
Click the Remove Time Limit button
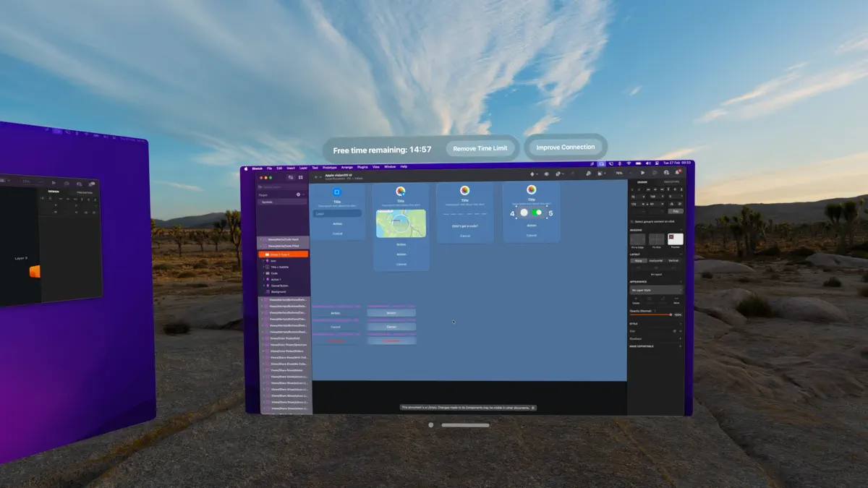coord(482,147)
